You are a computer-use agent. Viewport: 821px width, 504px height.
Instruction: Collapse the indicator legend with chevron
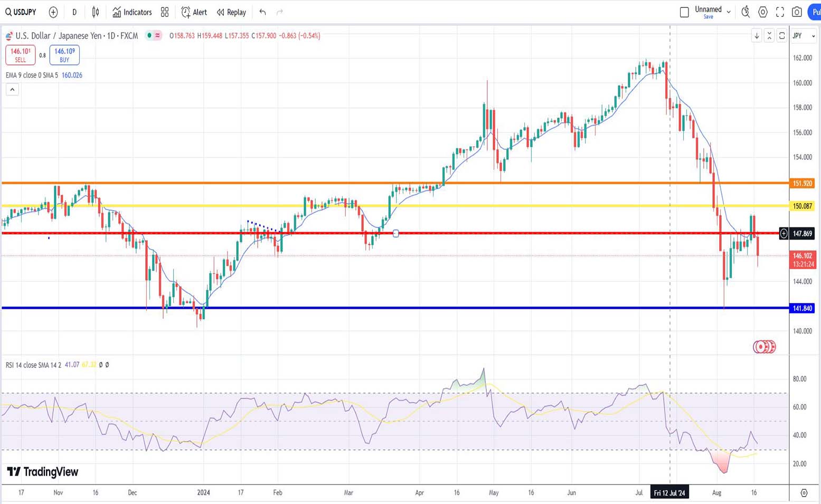tap(12, 90)
